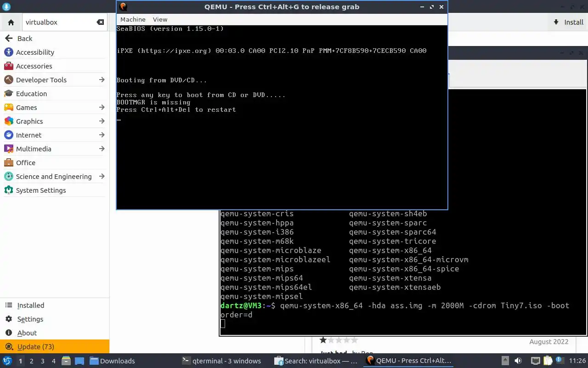
Task: Click the star rating in review
Action: pos(338,340)
